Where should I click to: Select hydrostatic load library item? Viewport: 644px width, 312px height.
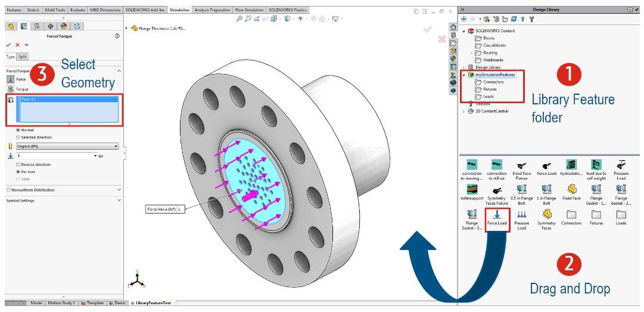point(571,168)
